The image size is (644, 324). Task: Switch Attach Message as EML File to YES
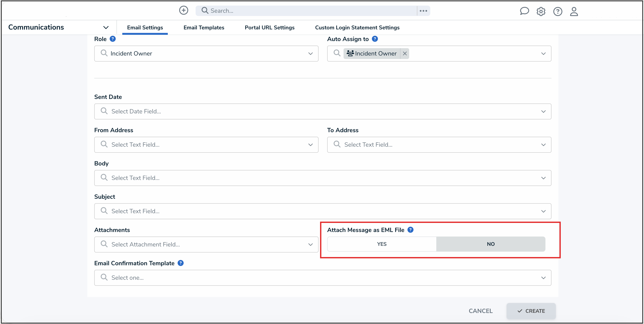(x=381, y=244)
